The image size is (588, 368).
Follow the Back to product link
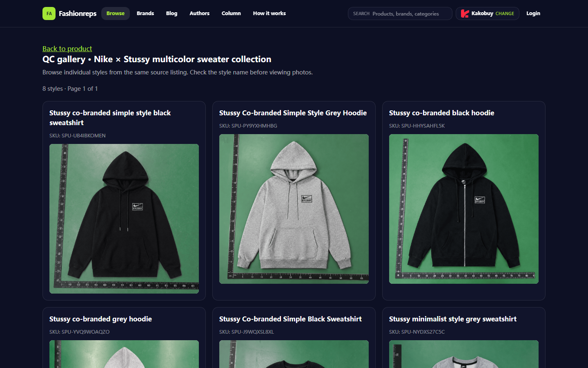[67, 49]
